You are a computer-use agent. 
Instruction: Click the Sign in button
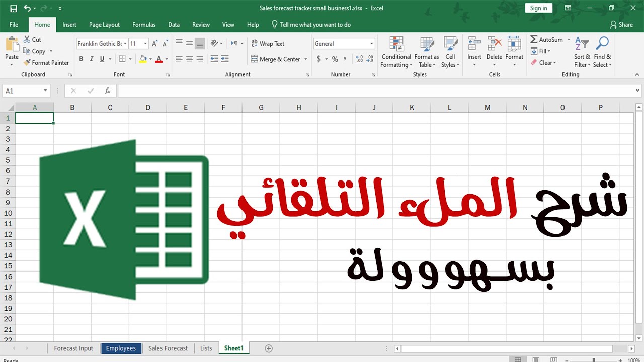[x=538, y=8]
